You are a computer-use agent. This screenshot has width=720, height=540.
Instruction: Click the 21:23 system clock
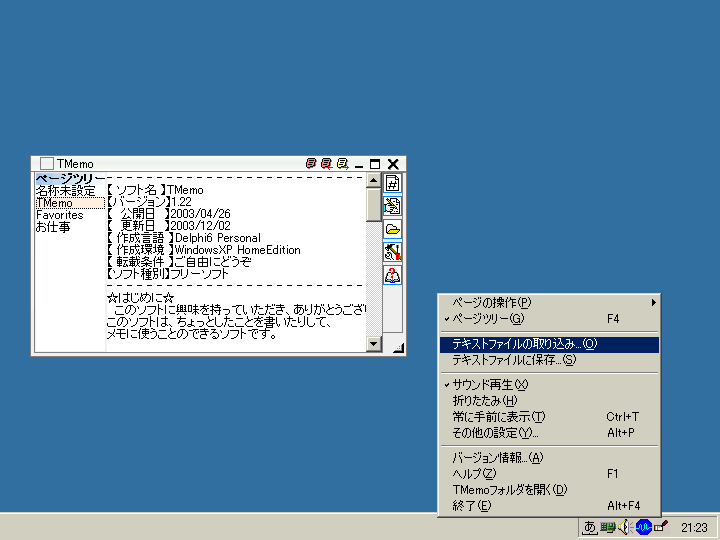(694, 528)
